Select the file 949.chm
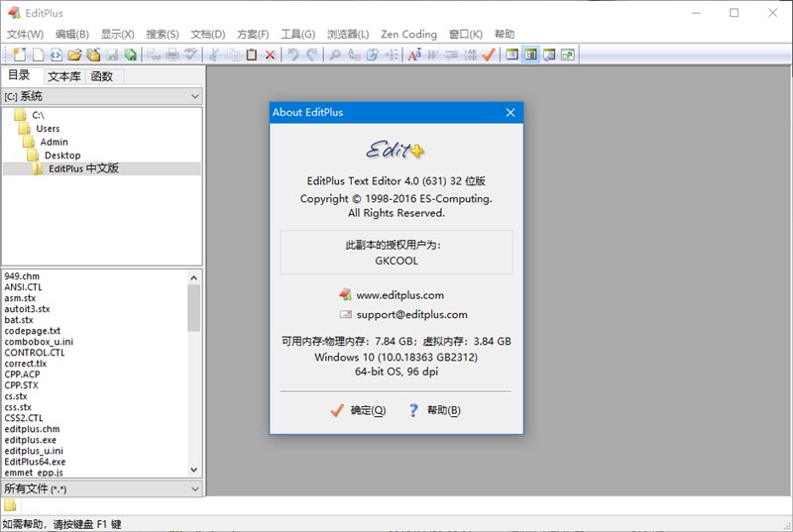 (x=22, y=275)
